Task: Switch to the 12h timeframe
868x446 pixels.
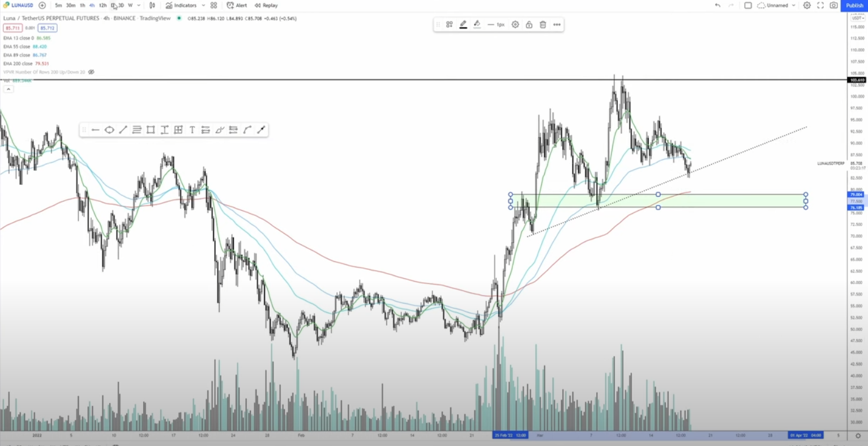Action: pyautogui.click(x=102, y=5)
